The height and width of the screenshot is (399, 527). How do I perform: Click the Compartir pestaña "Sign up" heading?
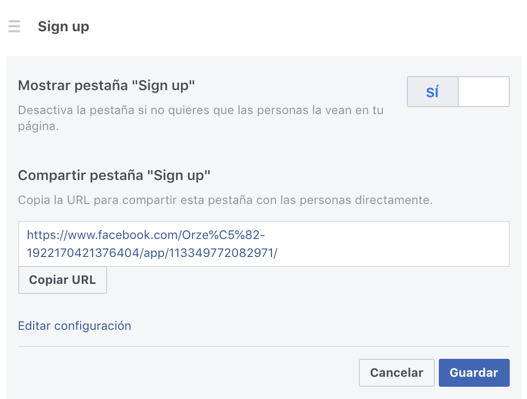(114, 175)
